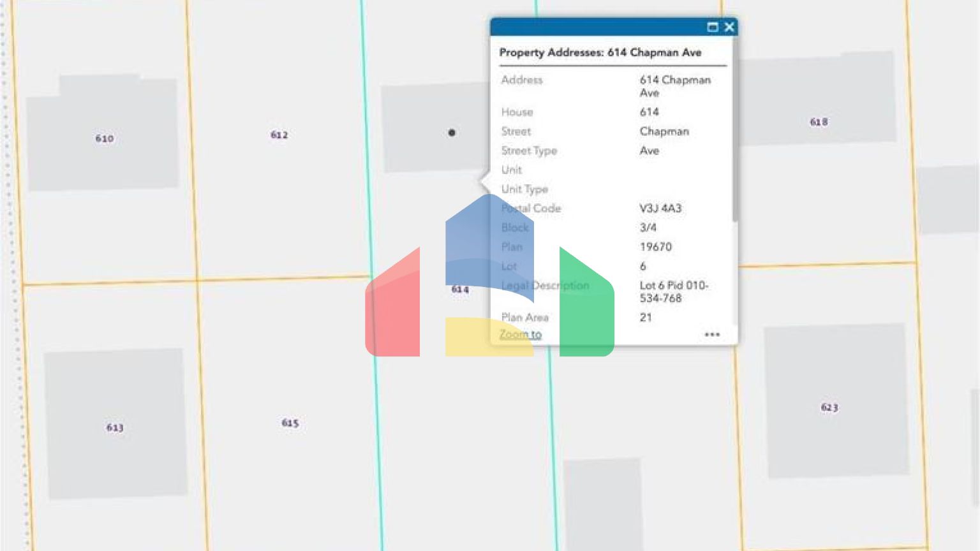Click the 614 map label
Image resolution: width=980 pixels, height=551 pixels.
coord(460,290)
